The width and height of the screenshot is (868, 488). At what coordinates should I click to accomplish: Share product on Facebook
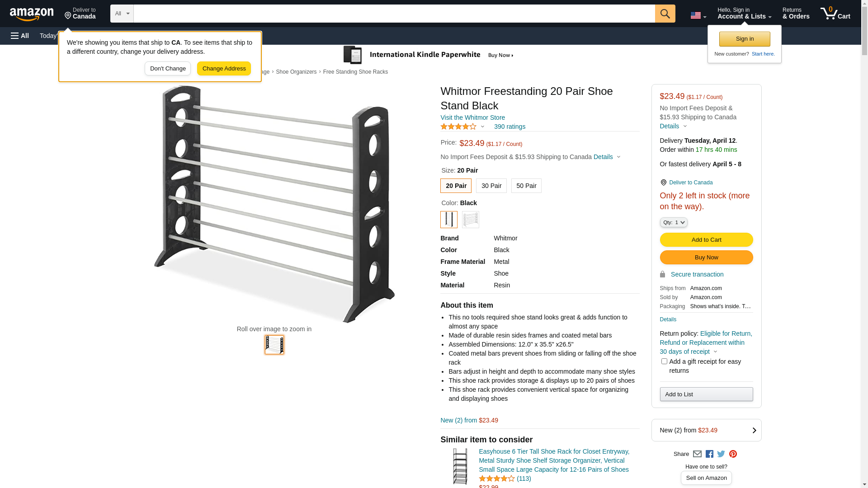[709, 454]
